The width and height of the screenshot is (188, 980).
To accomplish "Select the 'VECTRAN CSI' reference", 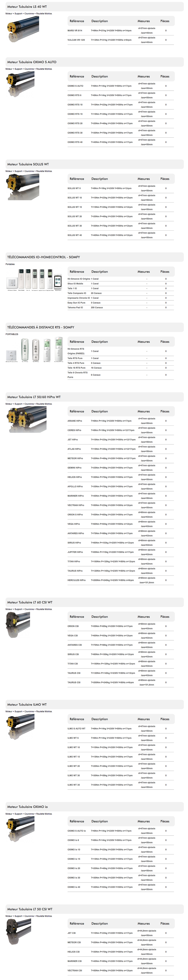I will (75, 971).
